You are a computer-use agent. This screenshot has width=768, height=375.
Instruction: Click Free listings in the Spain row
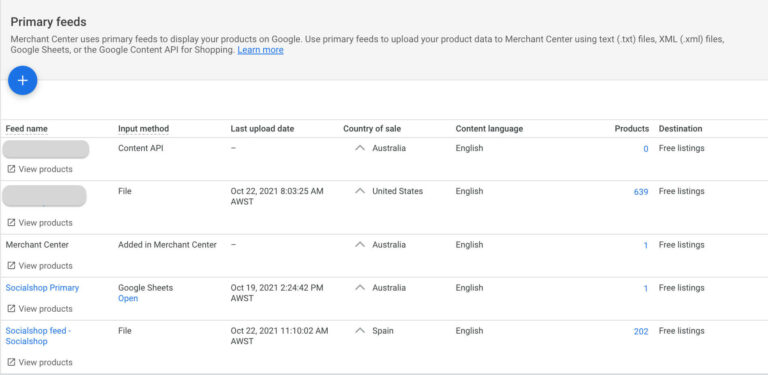pyautogui.click(x=681, y=331)
